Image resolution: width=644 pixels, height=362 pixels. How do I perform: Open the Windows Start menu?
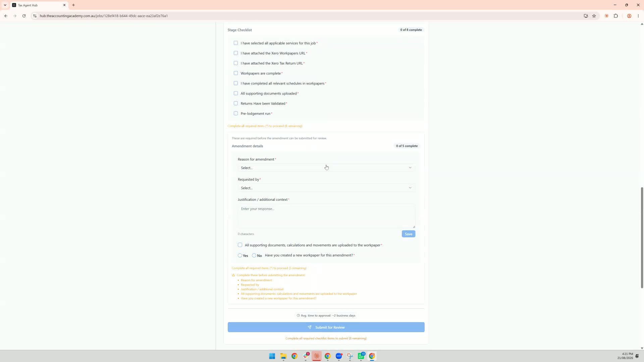(272, 356)
